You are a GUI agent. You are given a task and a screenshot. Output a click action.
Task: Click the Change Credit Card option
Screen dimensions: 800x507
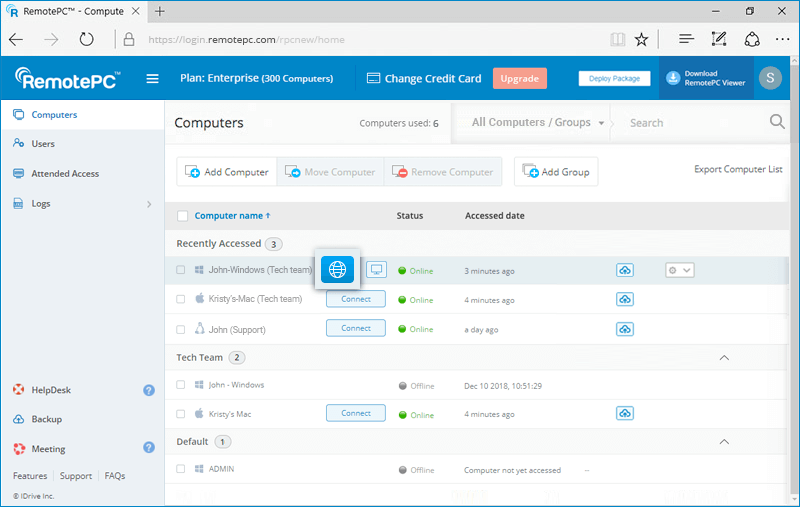click(x=424, y=79)
